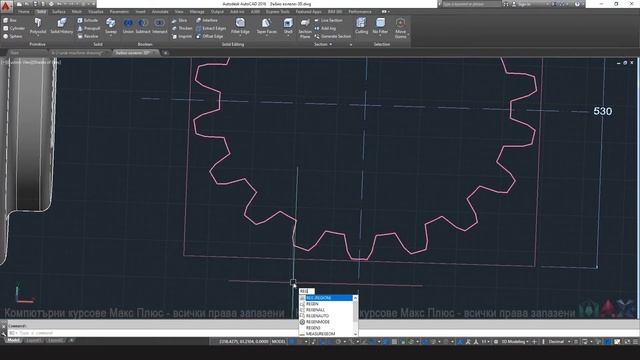Toggle grid display in the status bar

click(x=292, y=341)
